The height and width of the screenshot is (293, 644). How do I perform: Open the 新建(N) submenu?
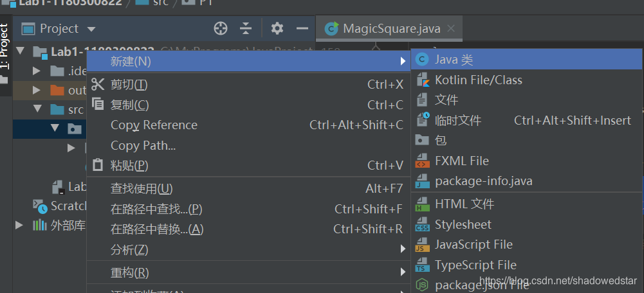pyautogui.click(x=249, y=62)
